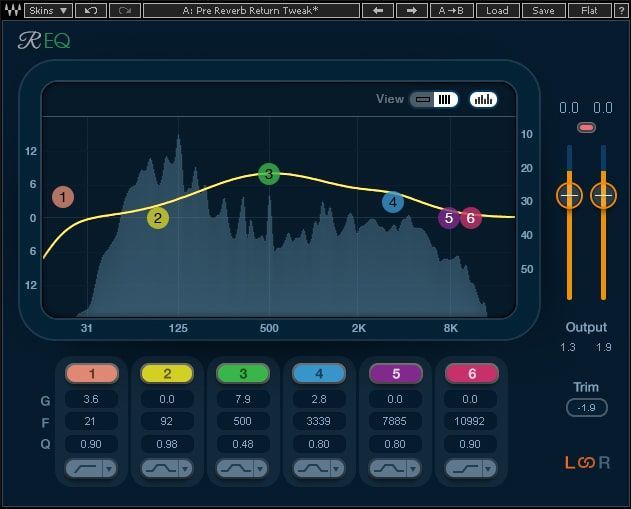The height and width of the screenshot is (509, 631).
Task: Click band 6 high-shelf filter shape icon
Action: (464, 468)
